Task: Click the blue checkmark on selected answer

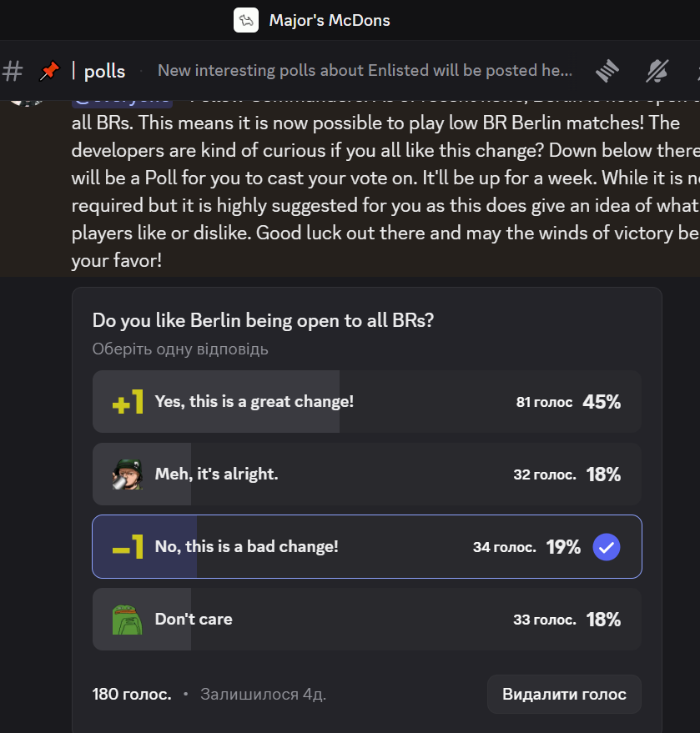Action: click(607, 547)
